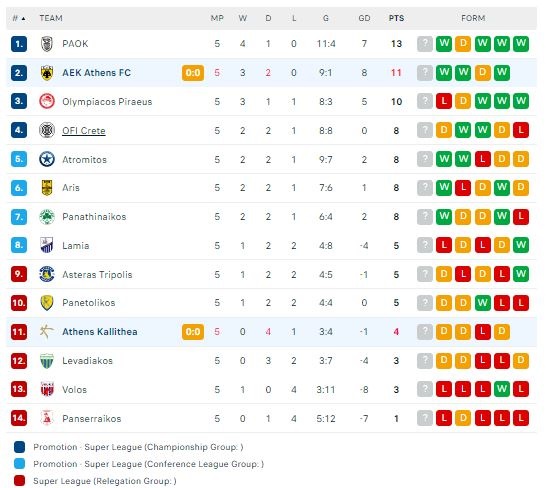Click the Volos club logo

pyautogui.click(x=47, y=389)
